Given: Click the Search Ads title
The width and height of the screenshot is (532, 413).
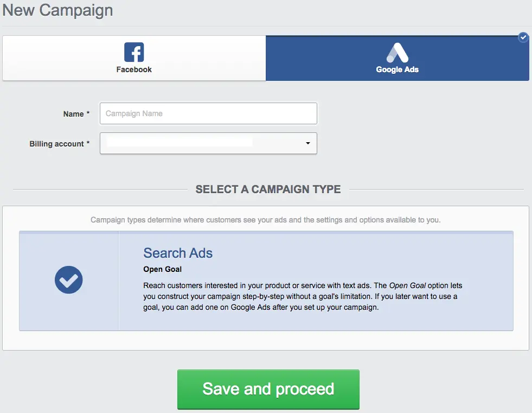Looking at the screenshot, I should pyautogui.click(x=178, y=253).
